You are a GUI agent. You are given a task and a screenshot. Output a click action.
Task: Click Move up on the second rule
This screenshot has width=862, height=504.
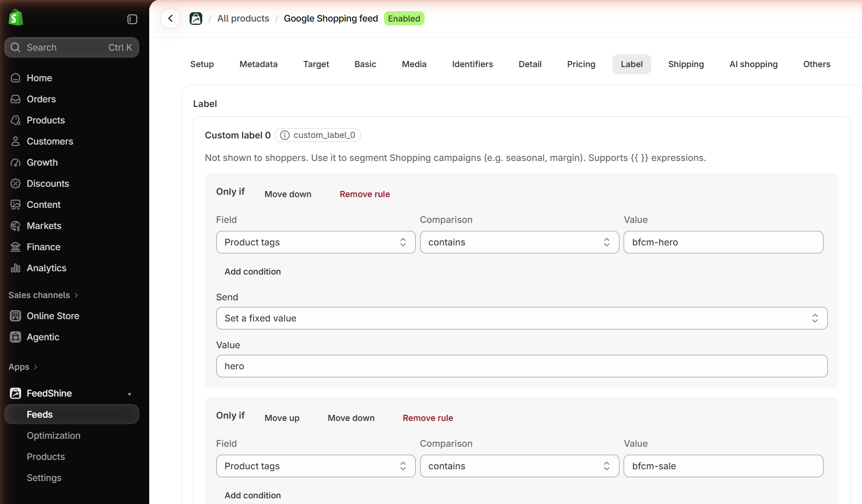tap(282, 418)
